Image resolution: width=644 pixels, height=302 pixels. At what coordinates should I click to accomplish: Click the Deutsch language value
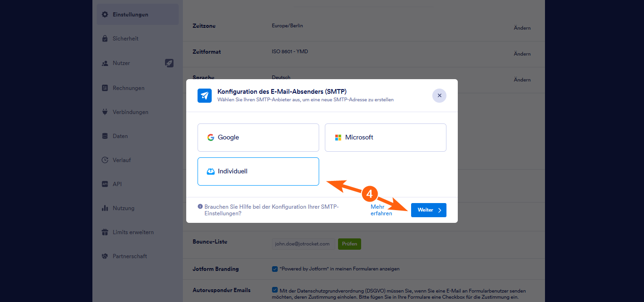[x=281, y=77]
